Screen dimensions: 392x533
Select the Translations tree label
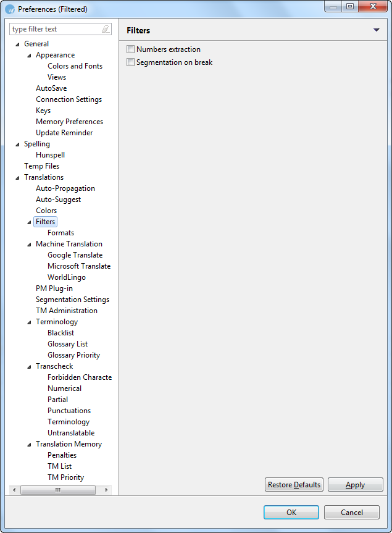pyautogui.click(x=43, y=177)
